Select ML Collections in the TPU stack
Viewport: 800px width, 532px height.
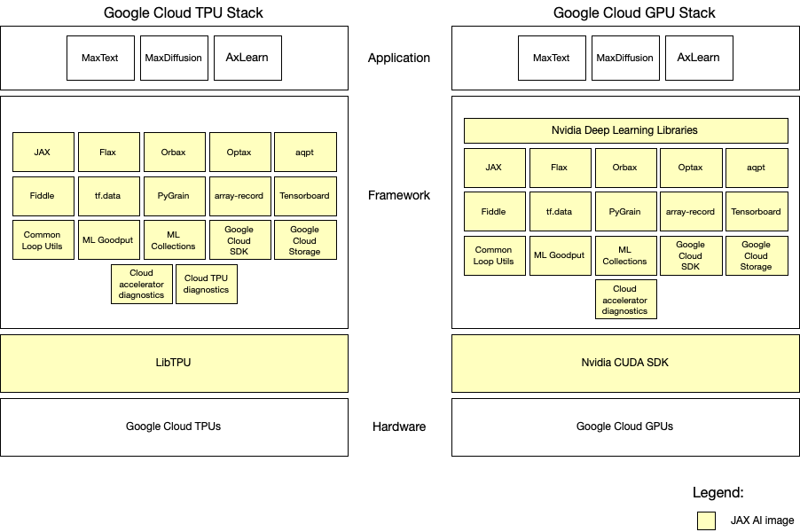point(175,239)
